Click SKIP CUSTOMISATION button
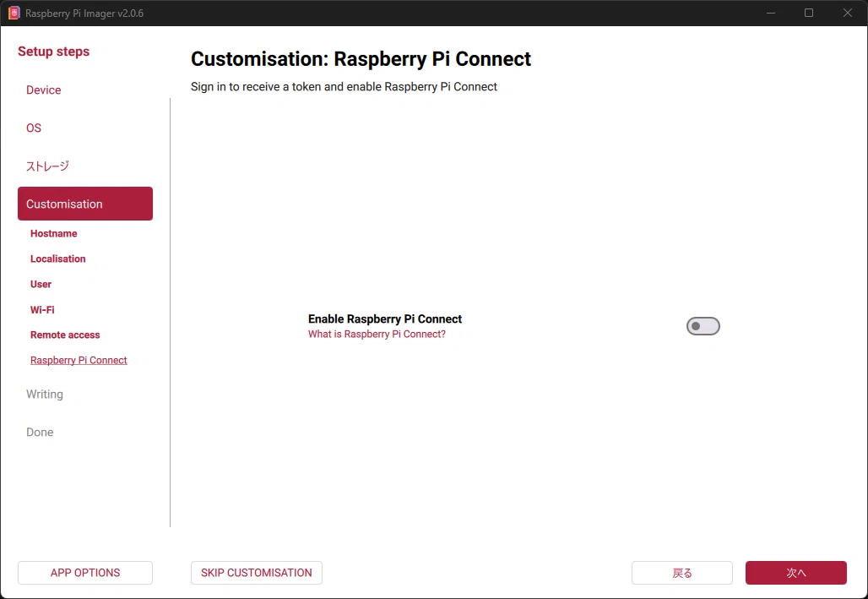Viewport: 868px width, 599px height. click(257, 573)
